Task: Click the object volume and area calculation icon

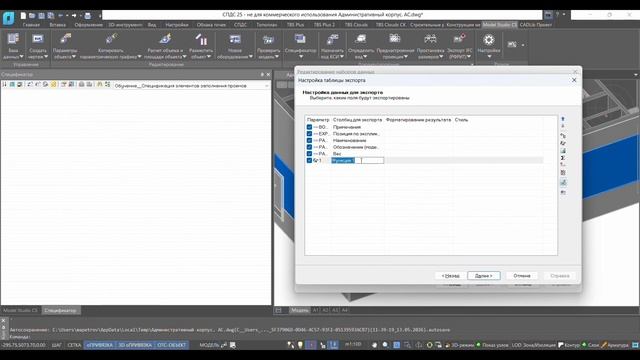Action: 165,39
